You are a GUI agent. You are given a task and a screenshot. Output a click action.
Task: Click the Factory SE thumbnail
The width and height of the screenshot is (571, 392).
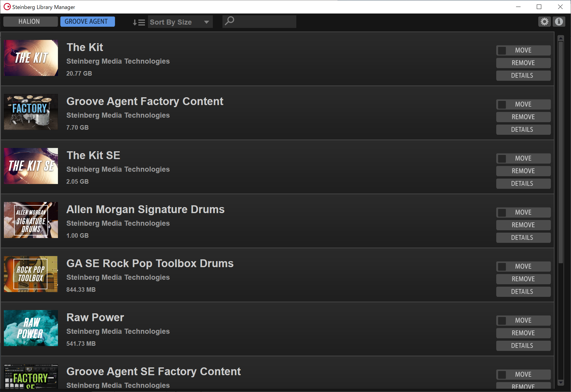(x=31, y=376)
